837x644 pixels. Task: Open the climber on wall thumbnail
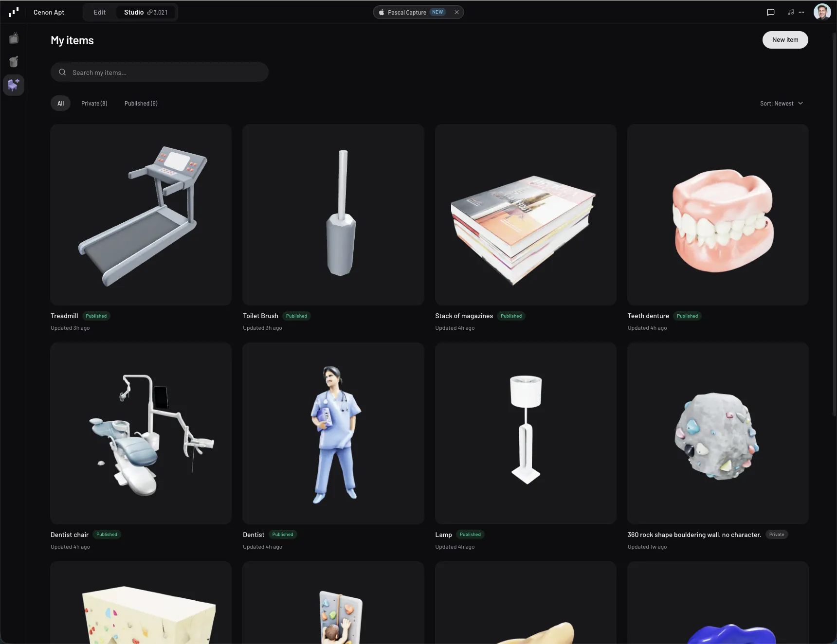click(x=333, y=603)
